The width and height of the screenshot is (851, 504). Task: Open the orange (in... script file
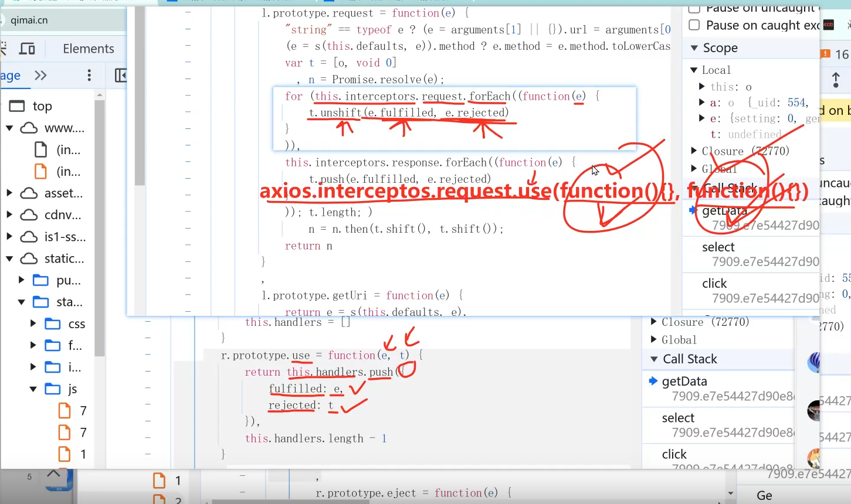[40, 172]
